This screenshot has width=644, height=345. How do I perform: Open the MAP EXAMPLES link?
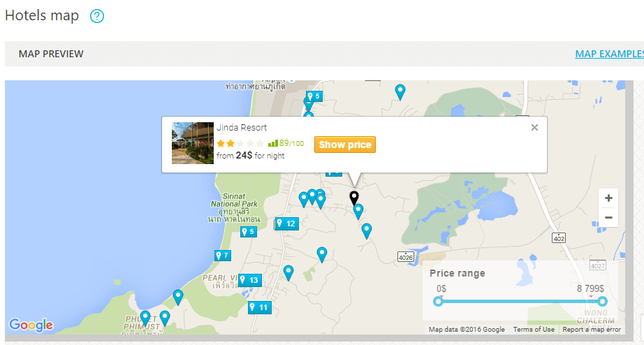point(610,54)
